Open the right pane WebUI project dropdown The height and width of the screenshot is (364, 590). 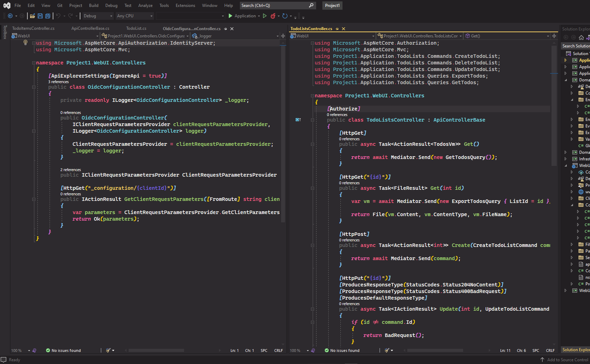point(332,36)
